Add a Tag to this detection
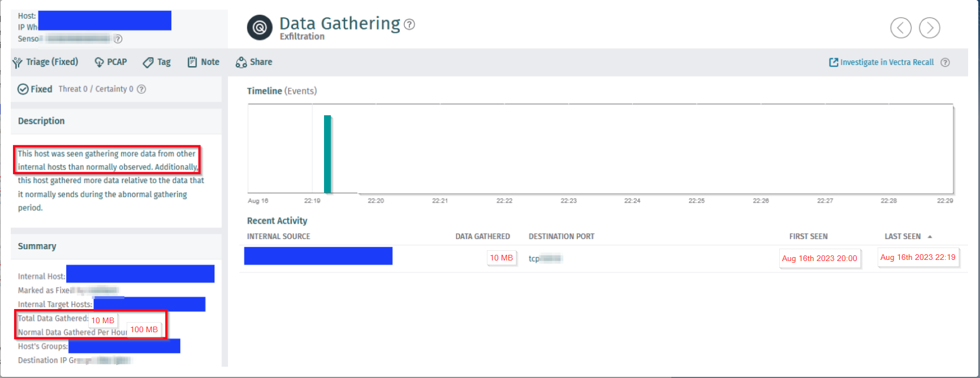The height and width of the screenshot is (378, 980). pos(157,62)
